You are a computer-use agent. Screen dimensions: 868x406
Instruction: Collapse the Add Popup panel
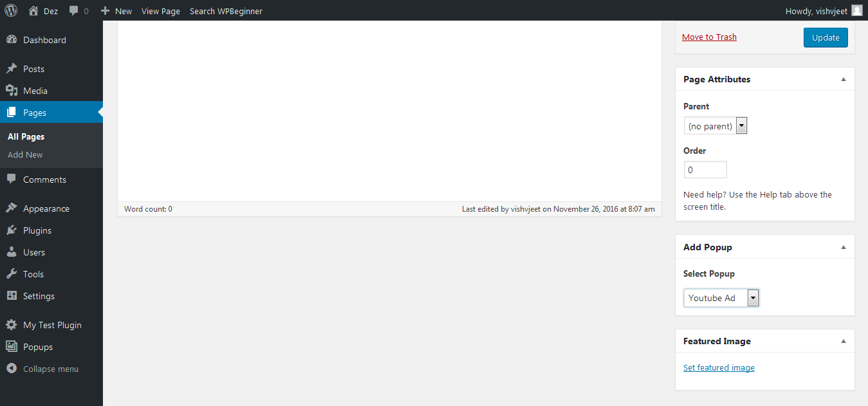coord(844,247)
